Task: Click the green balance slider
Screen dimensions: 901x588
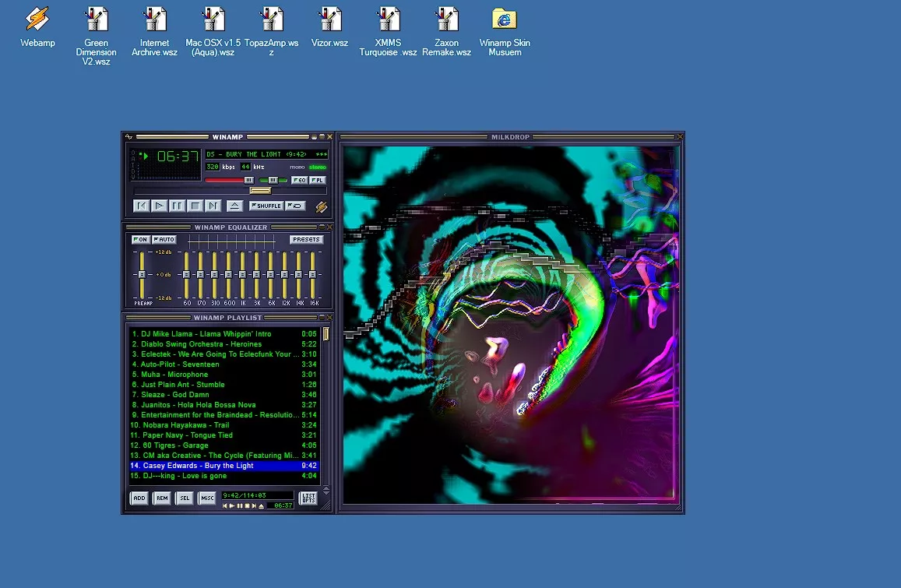Action: pyautogui.click(x=273, y=180)
